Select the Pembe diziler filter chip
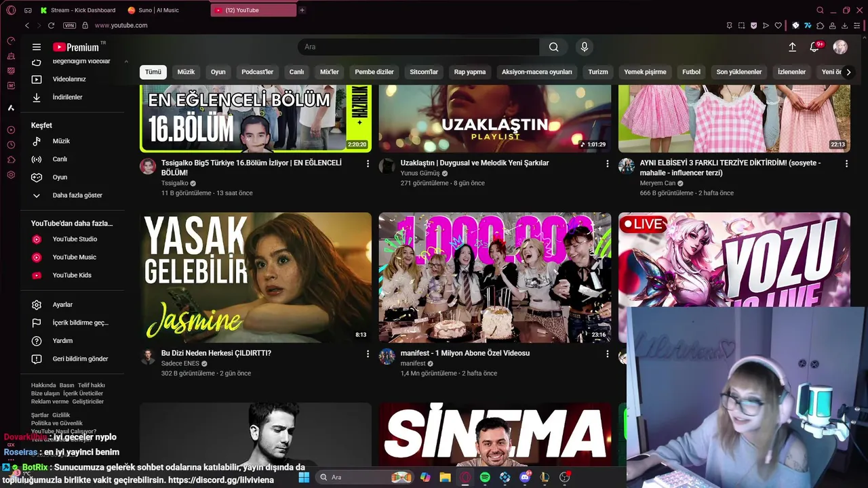The height and width of the screenshot is (488, 868). 374,72
